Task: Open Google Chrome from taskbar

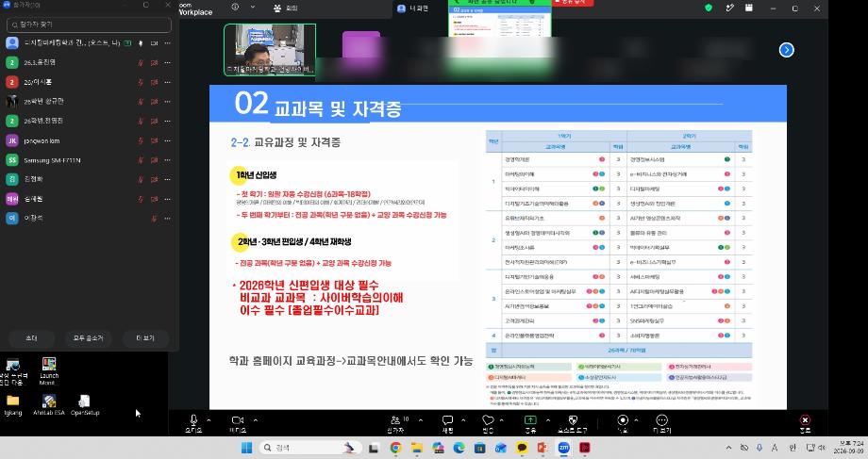Action: coord(395,448)
